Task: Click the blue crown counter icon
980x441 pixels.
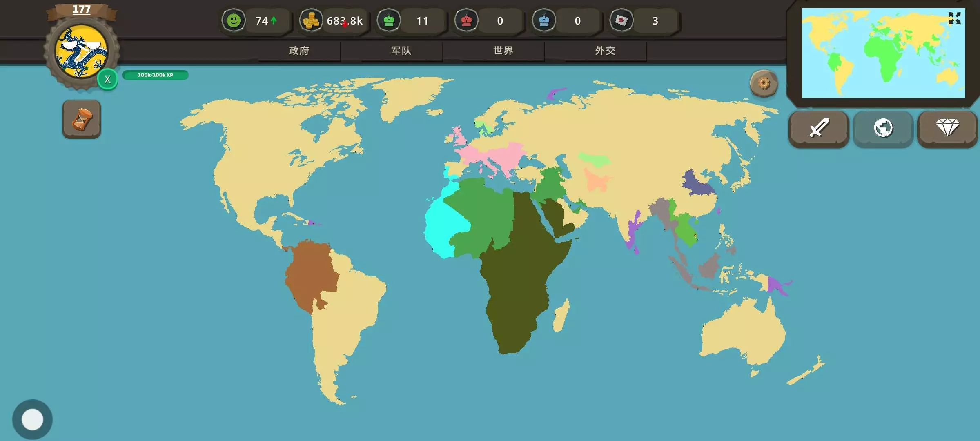Action: coord(544,20)
